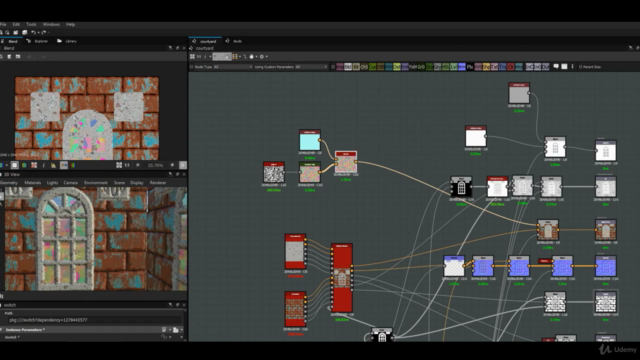Open the File menu
This screenshot has height=360, width=640.
[x=3, y=24]
